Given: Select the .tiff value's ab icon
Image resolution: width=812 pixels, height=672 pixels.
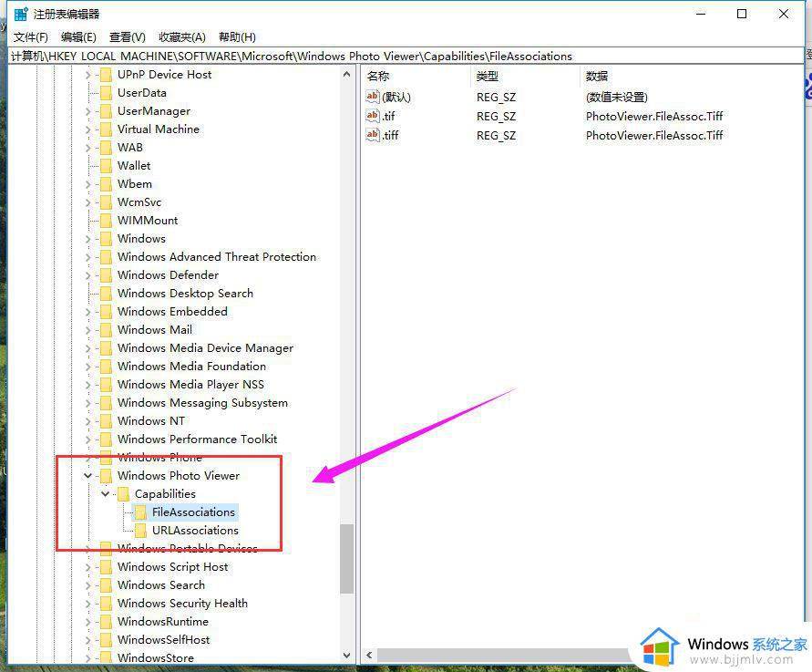Looking at the screenshot, I should tap(373, 135).
